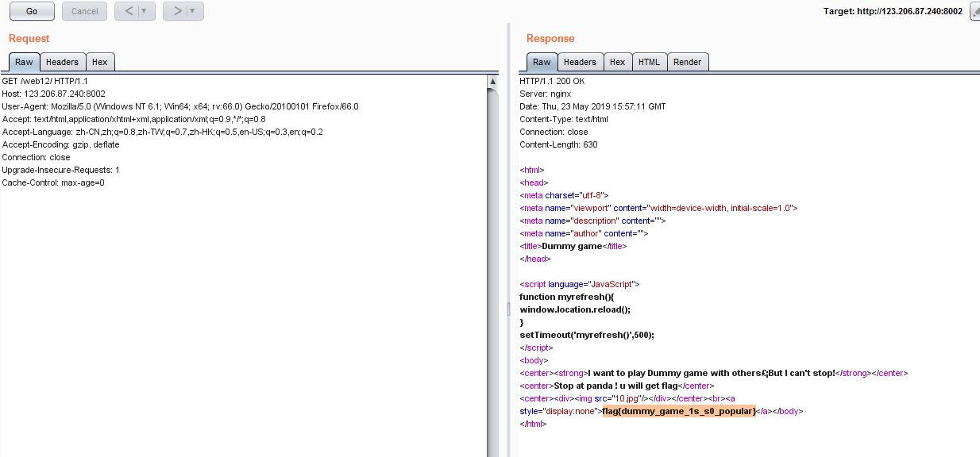Click the Dummy game title text

pyautogui.click(x=570, y=246)
